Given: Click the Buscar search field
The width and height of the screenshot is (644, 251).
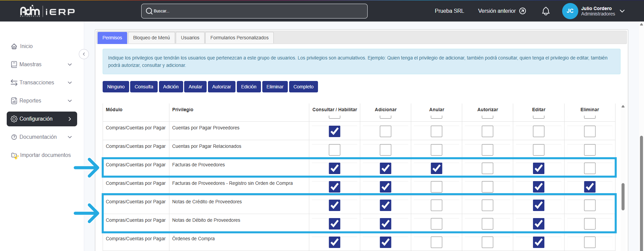Looking at the screenshot, I should 254,11.
